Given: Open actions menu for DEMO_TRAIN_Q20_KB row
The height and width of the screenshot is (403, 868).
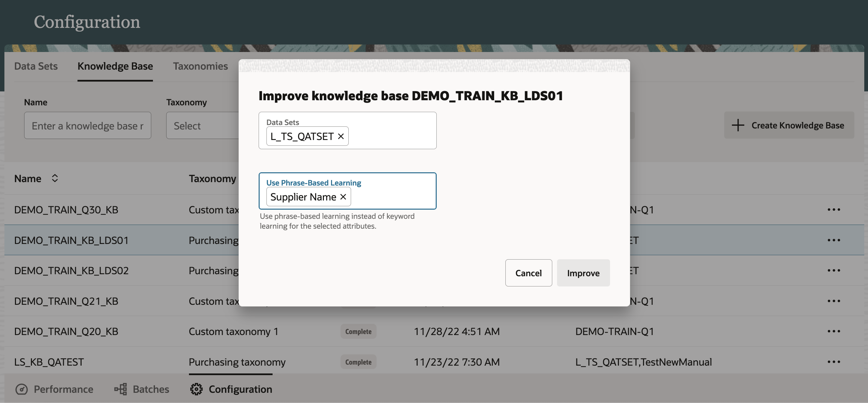Looking at the screenshot, I should click(834, 331).
